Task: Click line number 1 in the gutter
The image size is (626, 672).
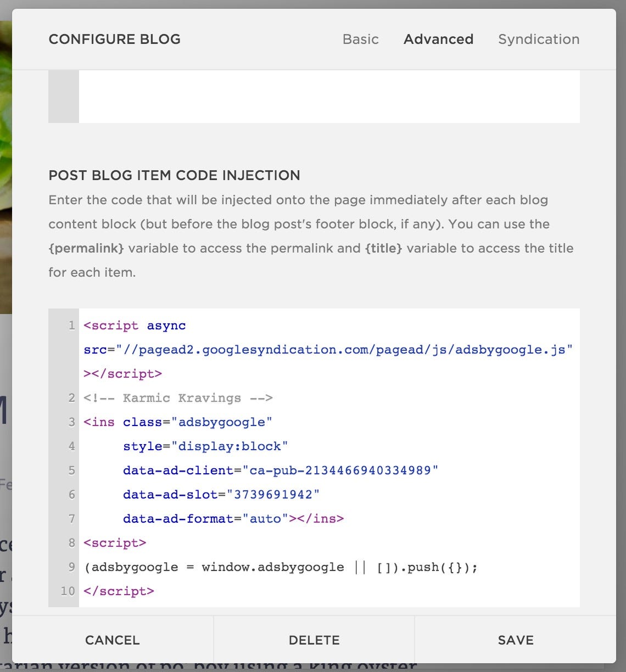Action: click(x=71, y=326)
